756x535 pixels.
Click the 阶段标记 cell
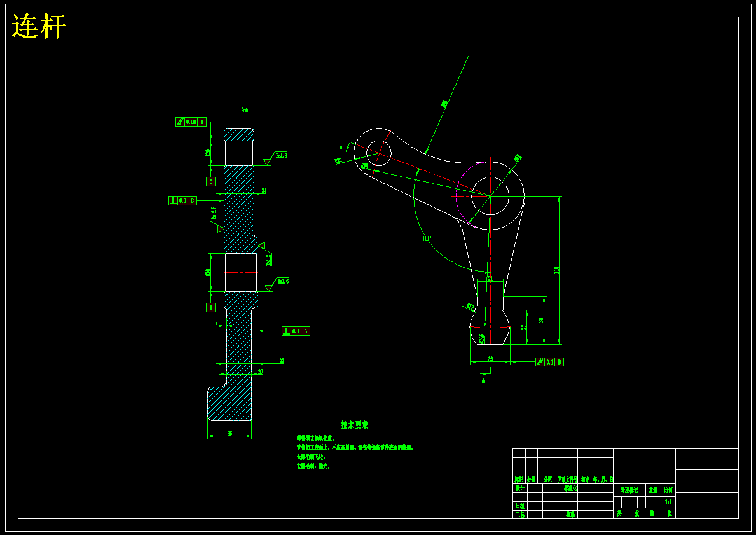click(x=629, y=490)
